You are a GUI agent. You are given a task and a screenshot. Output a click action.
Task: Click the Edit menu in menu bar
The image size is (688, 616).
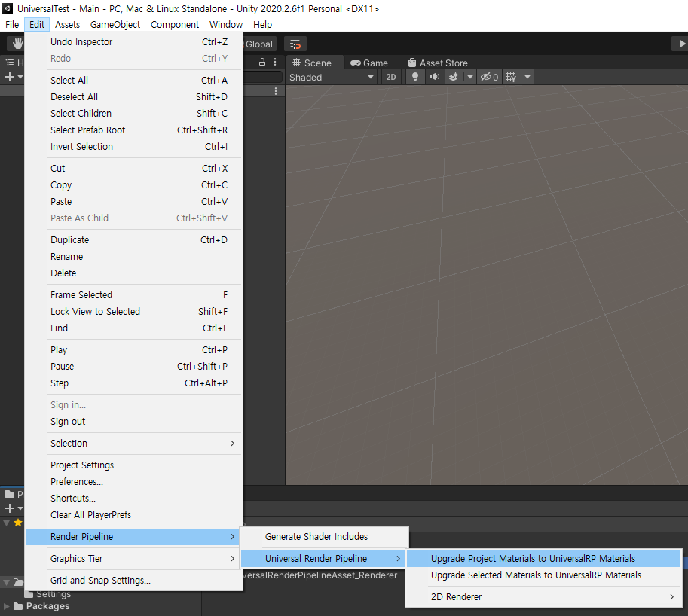(x=37, y=25)
